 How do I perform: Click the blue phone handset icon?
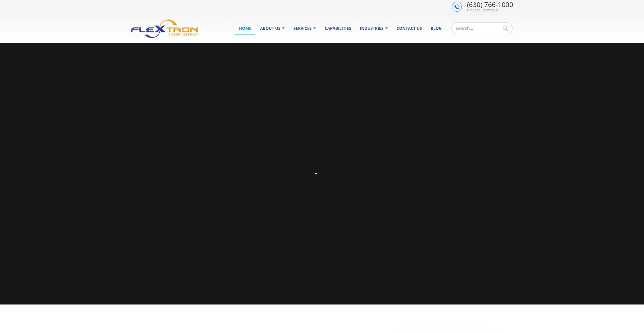pos(457,7)
